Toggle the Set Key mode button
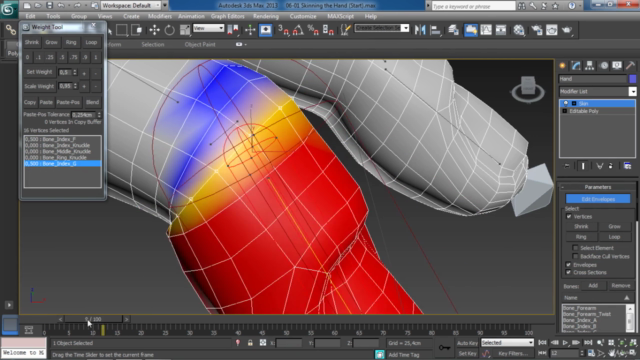640x360 pixels. point(467,353)
